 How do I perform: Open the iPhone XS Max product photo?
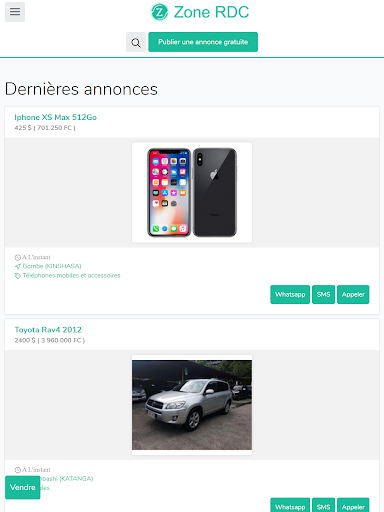pos(192,192)
